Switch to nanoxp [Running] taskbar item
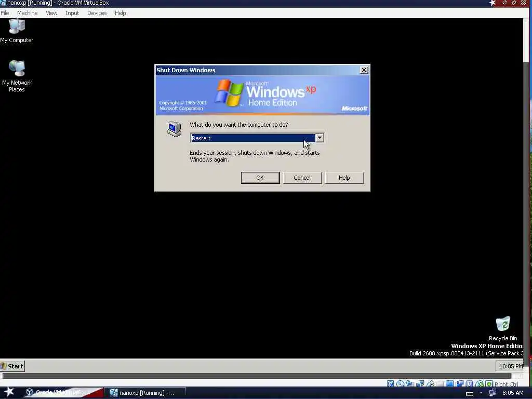The height and width of the screenshot is (399, 532). point(144,393)
